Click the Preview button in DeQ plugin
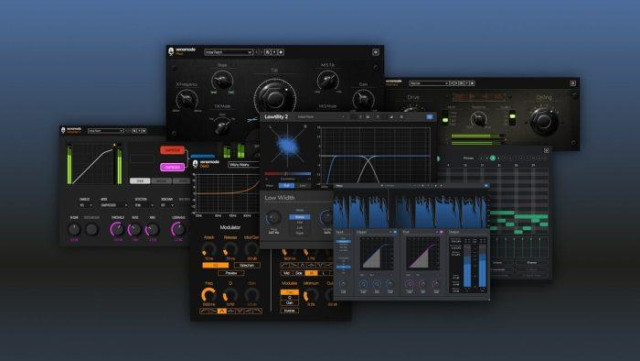Viewport: 640px width, 361px height. (231, 273)
